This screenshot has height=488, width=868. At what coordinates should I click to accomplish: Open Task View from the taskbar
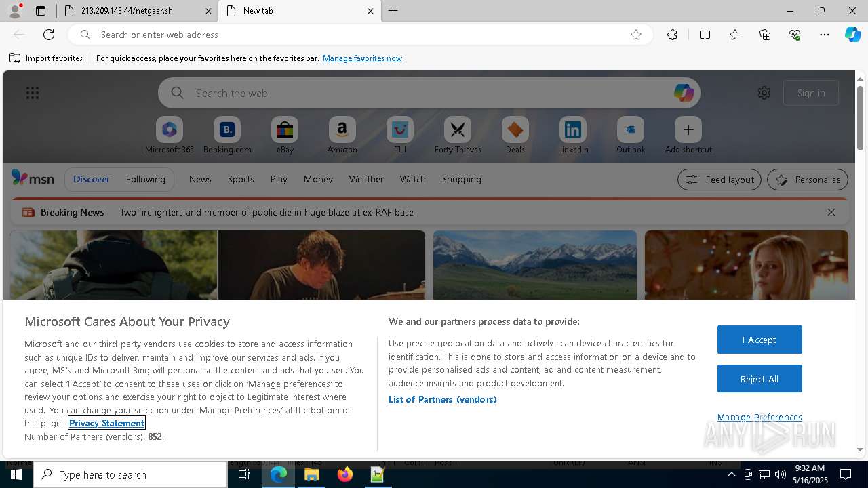pos(244,474)
